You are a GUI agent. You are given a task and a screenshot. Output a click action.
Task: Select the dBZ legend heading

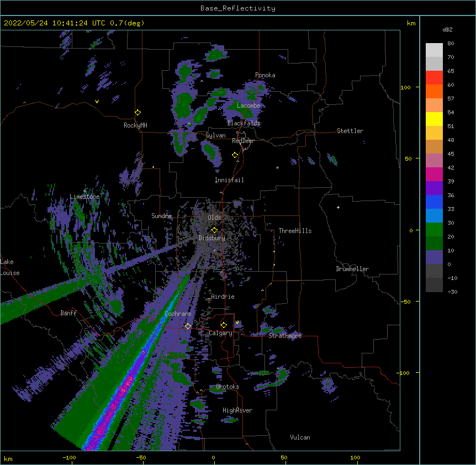point(447,29)
